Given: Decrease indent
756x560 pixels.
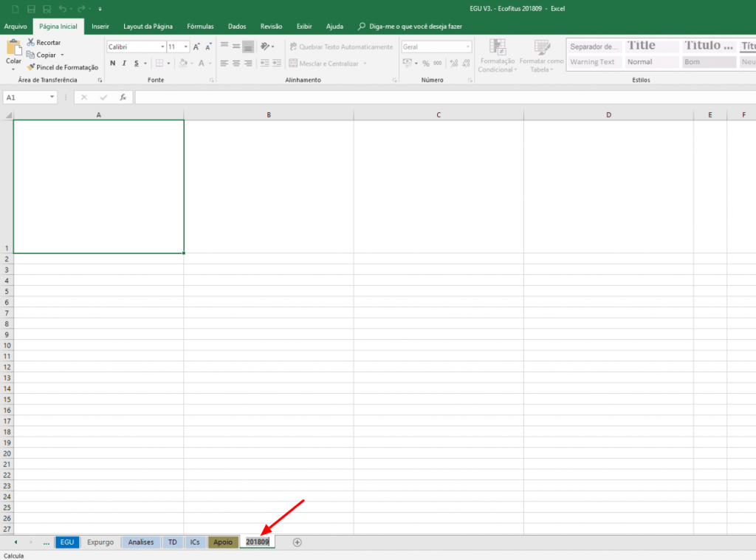Looking at the screenshot, I should click(x=265, y=64).
